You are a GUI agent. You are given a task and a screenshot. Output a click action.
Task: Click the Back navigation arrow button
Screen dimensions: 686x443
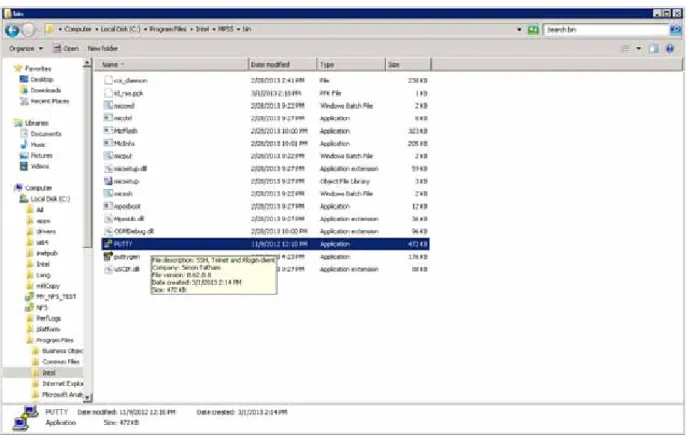12,30
